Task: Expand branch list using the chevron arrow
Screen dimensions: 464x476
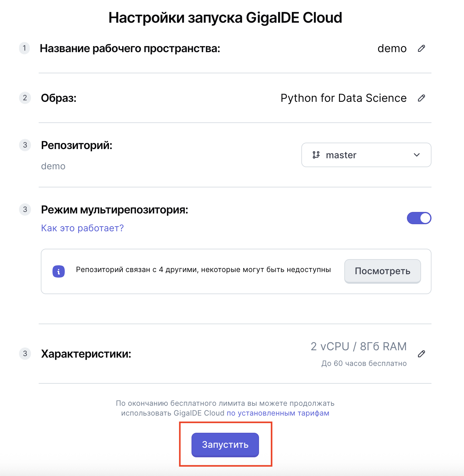Action: (x=416, y=155)
